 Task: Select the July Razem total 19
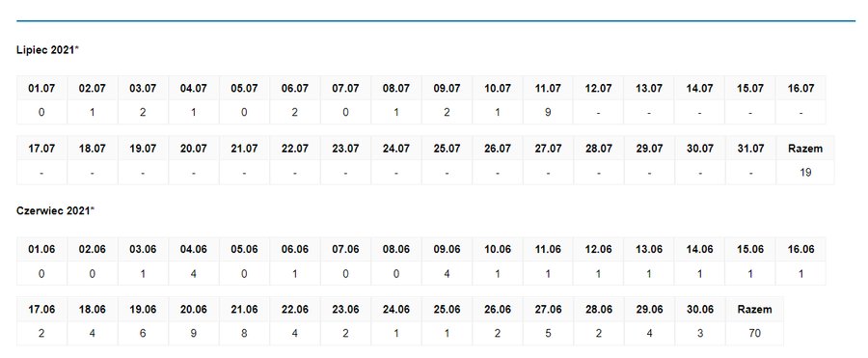click(805, 173)
